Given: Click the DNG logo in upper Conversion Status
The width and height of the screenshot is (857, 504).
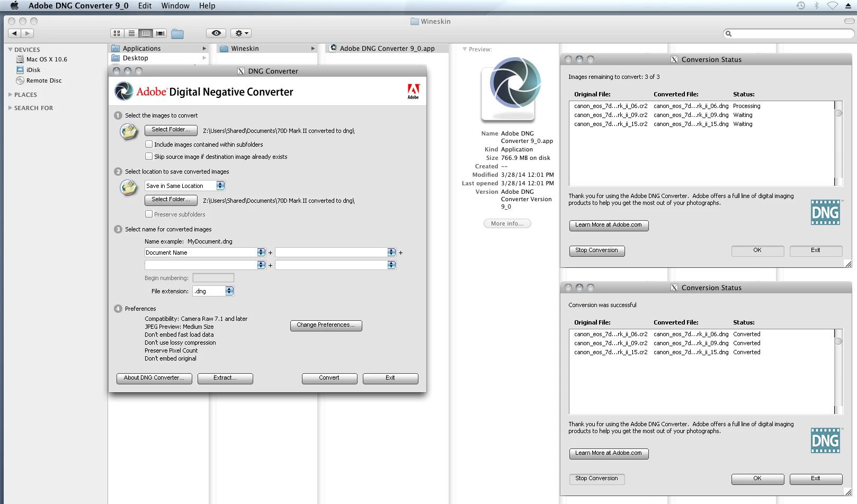Looking at the screenshot, I should tap(825, 212).
